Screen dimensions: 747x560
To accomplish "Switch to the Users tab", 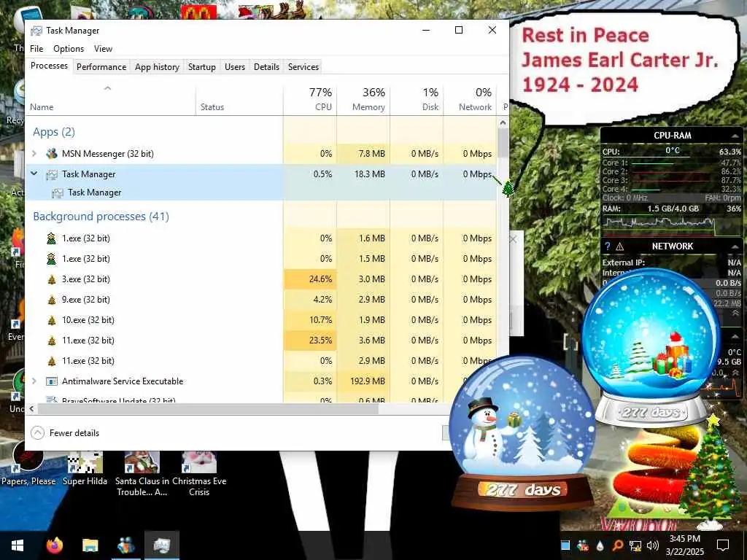I will coord(235,67).
